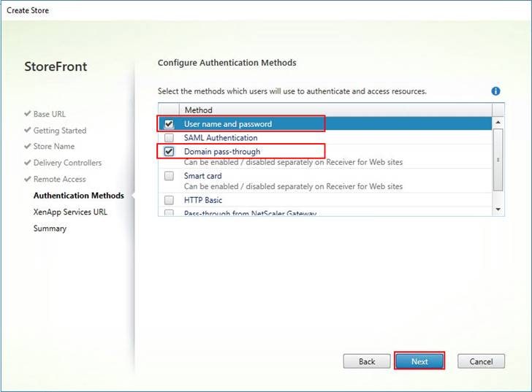Image resolution: width=532 pixels, height=392 pixels.
Task: Click the note under Domain pass-through
Action: [x=294, y=162]
